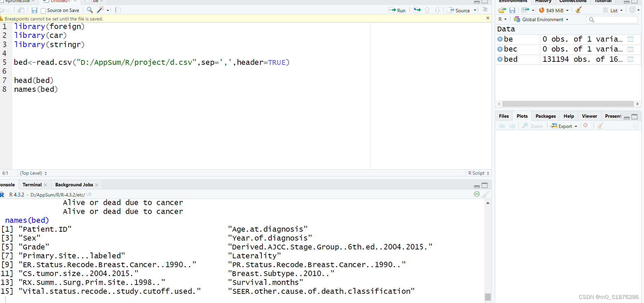Open the Source button dropdown arrow
The width and height of the screenshot is (644, 303).
click(x=475, y=10)
